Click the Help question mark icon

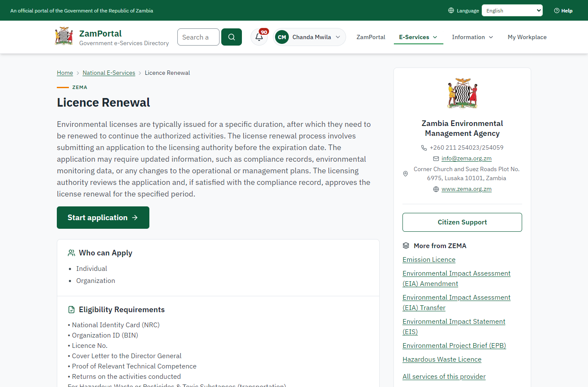click(557, 11)
